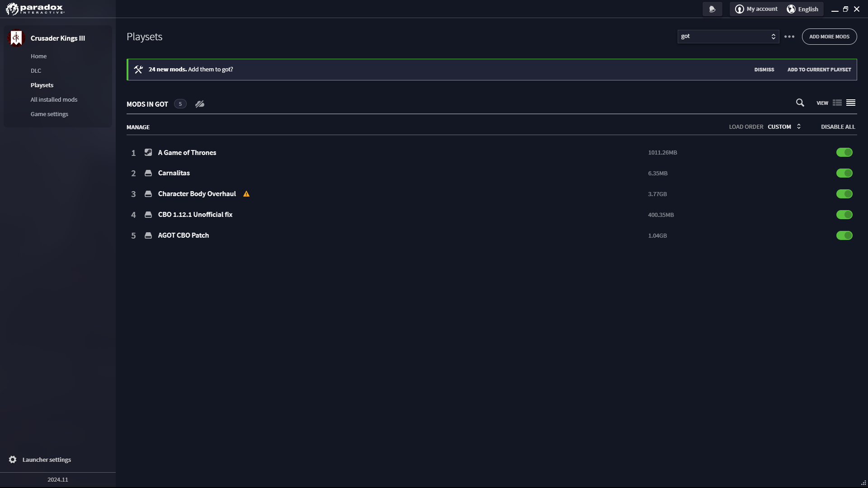Click the 1.04GB size value
The height and width of the screenshot is (488, 868).
pos(657,236)
